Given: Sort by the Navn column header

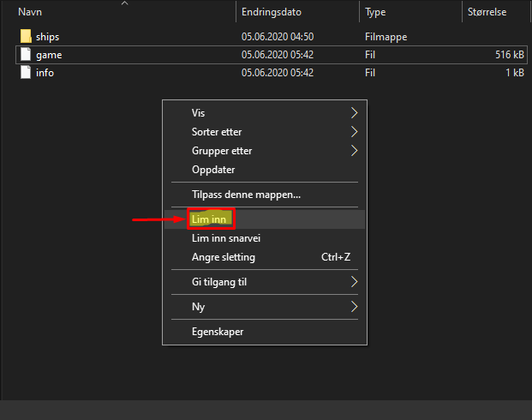Looking at the screenshot, I should click(x=30, y=13).
